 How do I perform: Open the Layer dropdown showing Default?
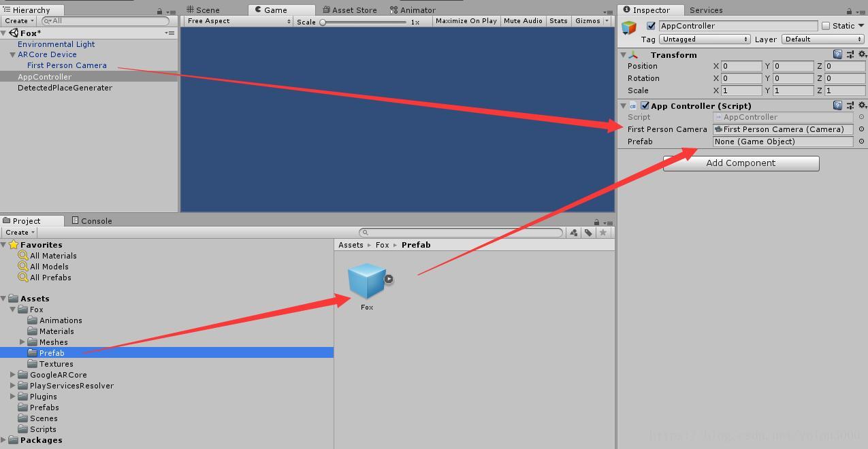point(822,39)
